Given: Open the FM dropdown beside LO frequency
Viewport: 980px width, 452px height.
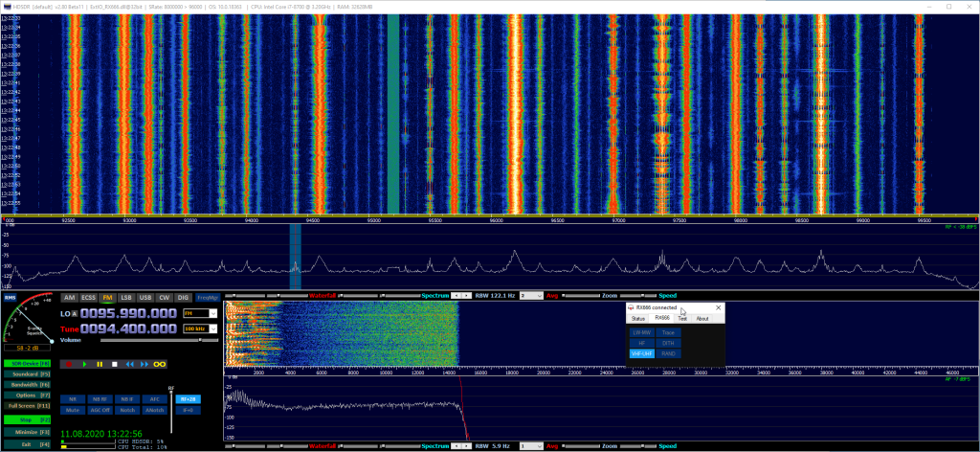Looking at the screenshot, I should [x=200, y=313].
